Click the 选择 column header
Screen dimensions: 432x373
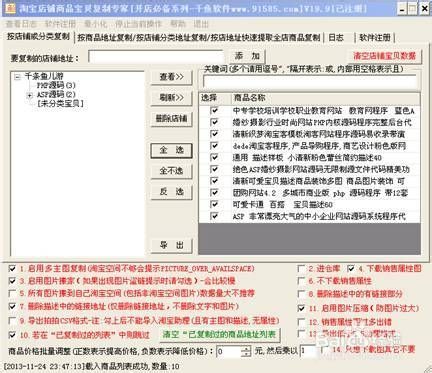point(214,98)
